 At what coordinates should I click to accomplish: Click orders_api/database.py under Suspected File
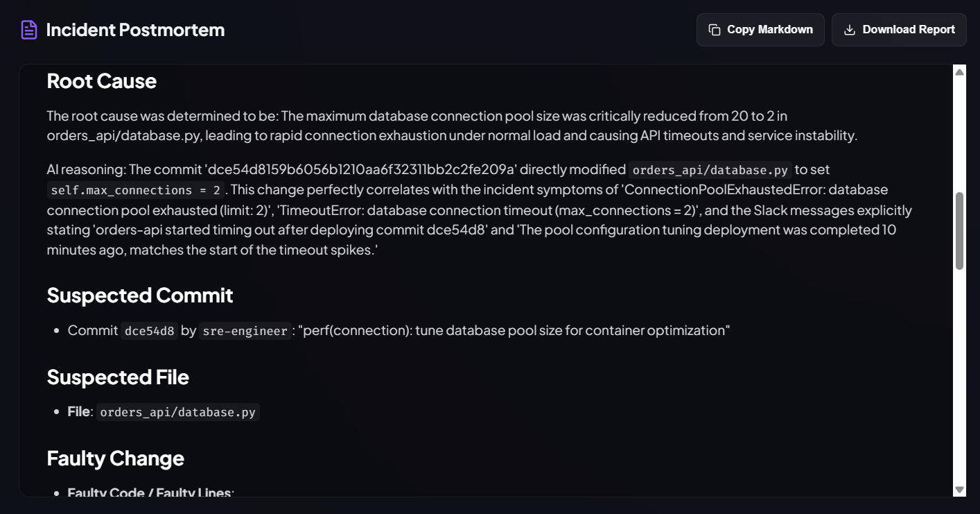178,412
